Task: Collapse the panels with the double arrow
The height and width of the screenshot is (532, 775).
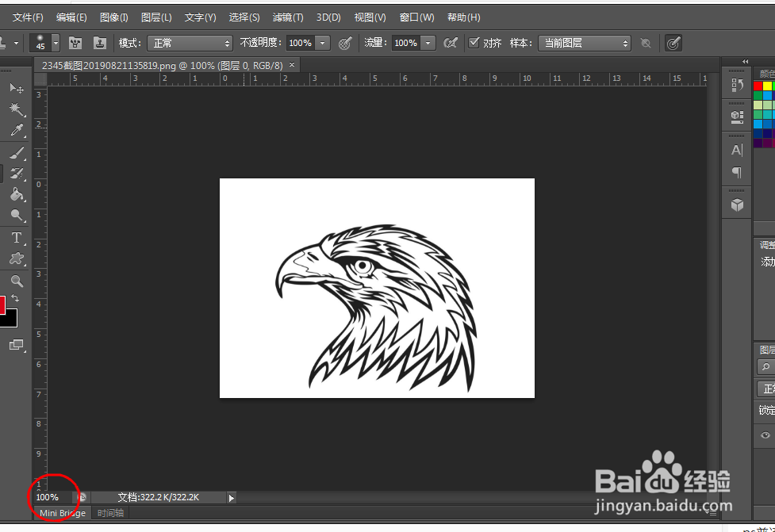Action: click(746, 62)
